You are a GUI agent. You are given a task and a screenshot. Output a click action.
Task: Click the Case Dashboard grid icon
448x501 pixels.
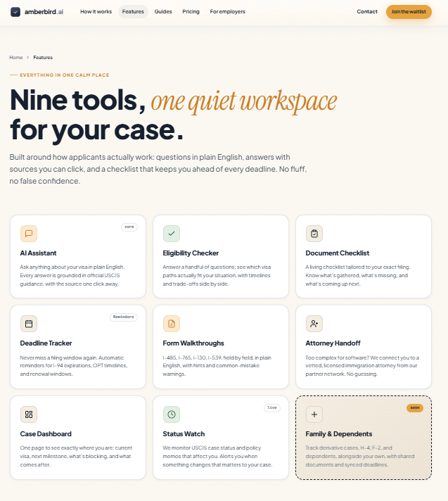coord(29,414)
